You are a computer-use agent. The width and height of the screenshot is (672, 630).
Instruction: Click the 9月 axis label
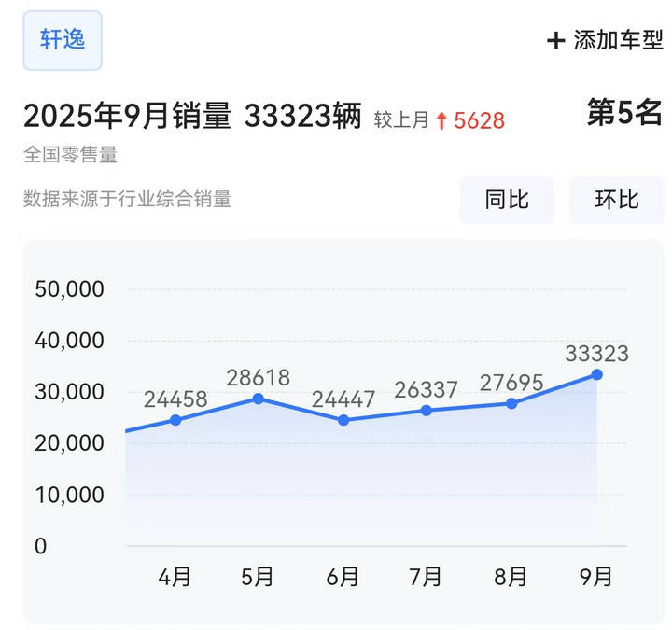[x=595, y=577]
